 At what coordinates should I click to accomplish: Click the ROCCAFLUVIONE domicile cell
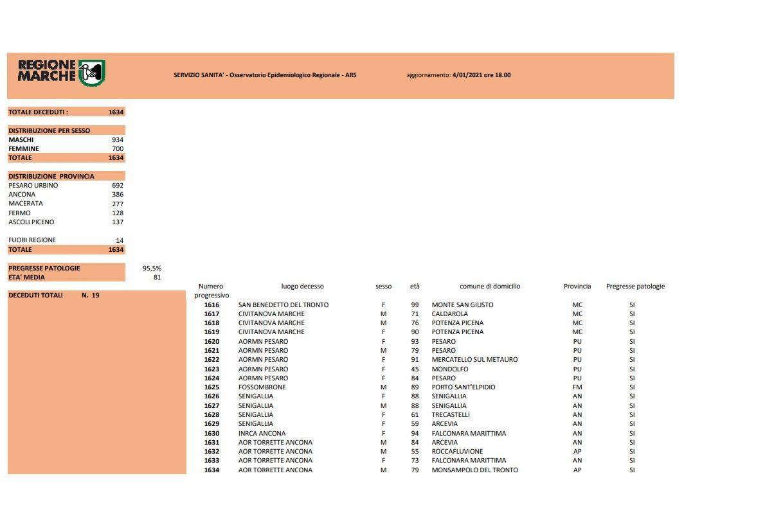click(457, 452)
